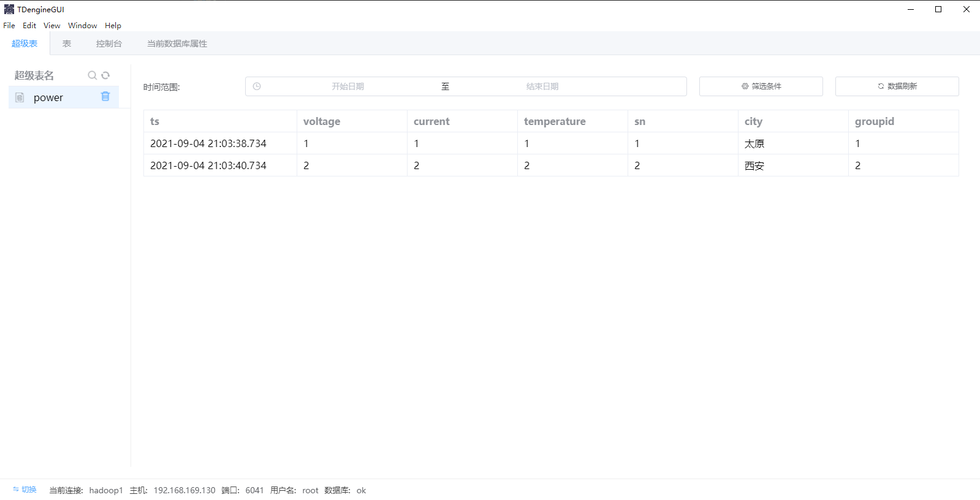The height and width of the screenshot is (500, 980).
Task: Click the refresh icon beside 超级表名
Action: (105, 75)
